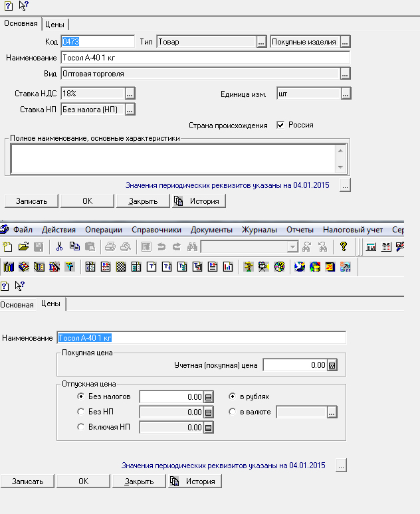
Task: Switch to the Цены tab in top form
Action: point(54,25)
